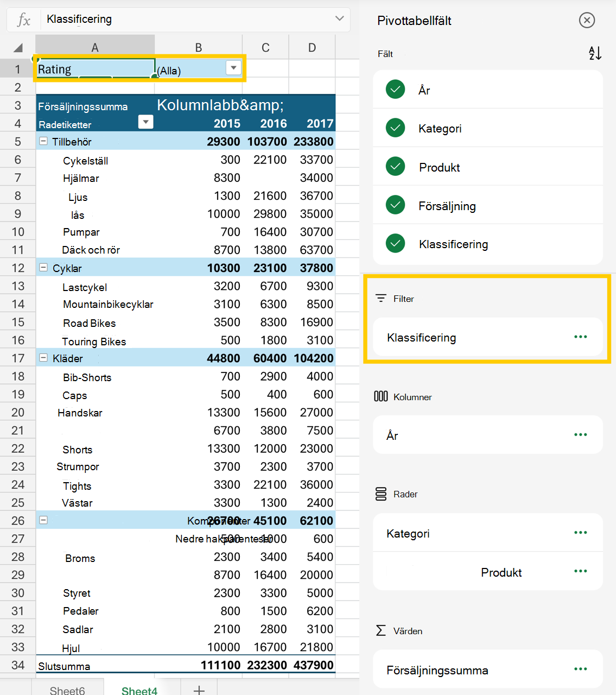Click the 2016 column label
The width and height of the screenshot is (616, 695).
pos(274,123)
